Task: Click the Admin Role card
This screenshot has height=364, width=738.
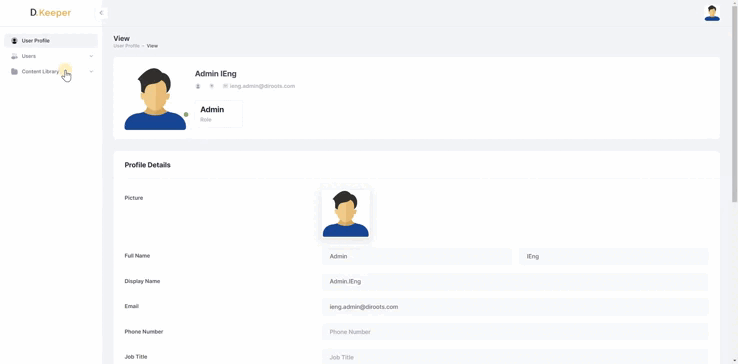Action: pos(219,113)
